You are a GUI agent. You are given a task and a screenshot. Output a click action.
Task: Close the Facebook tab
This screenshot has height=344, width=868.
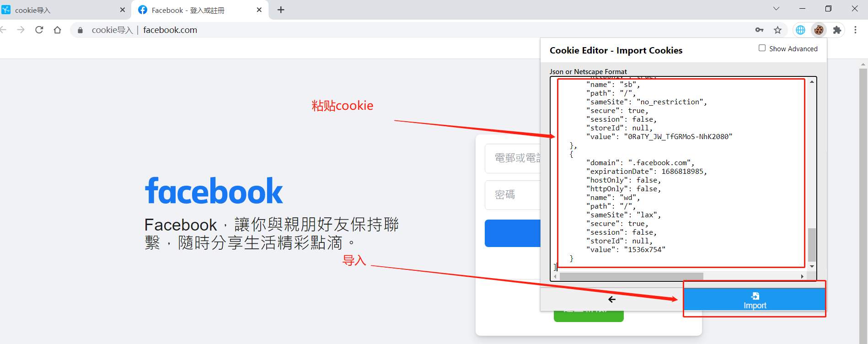coord(259,10)
